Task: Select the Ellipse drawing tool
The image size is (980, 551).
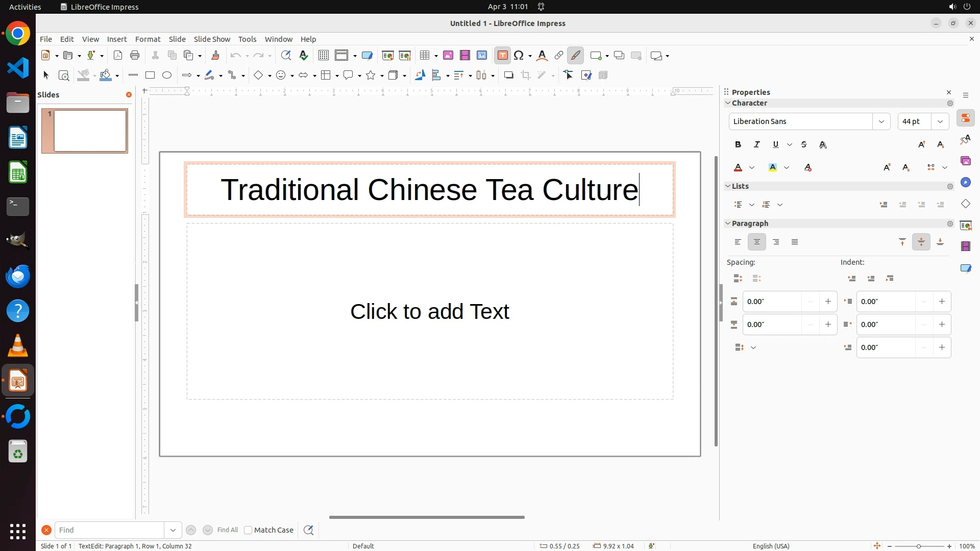Action: [167, 76]
